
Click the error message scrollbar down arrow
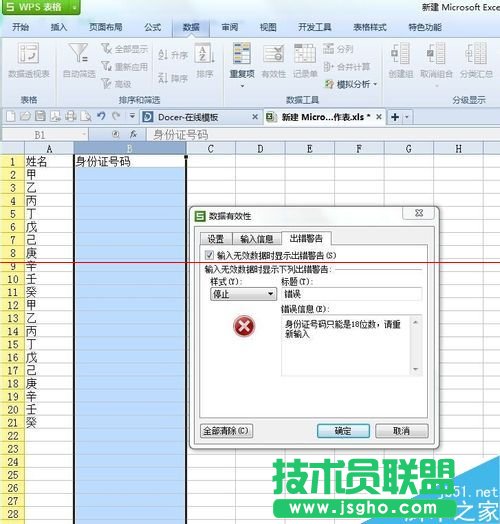416,369
